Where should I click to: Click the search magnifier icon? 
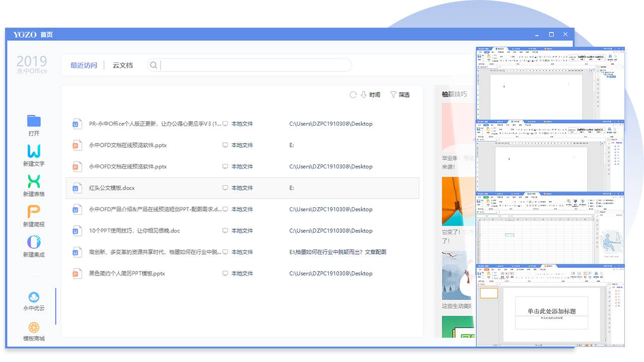153,65
